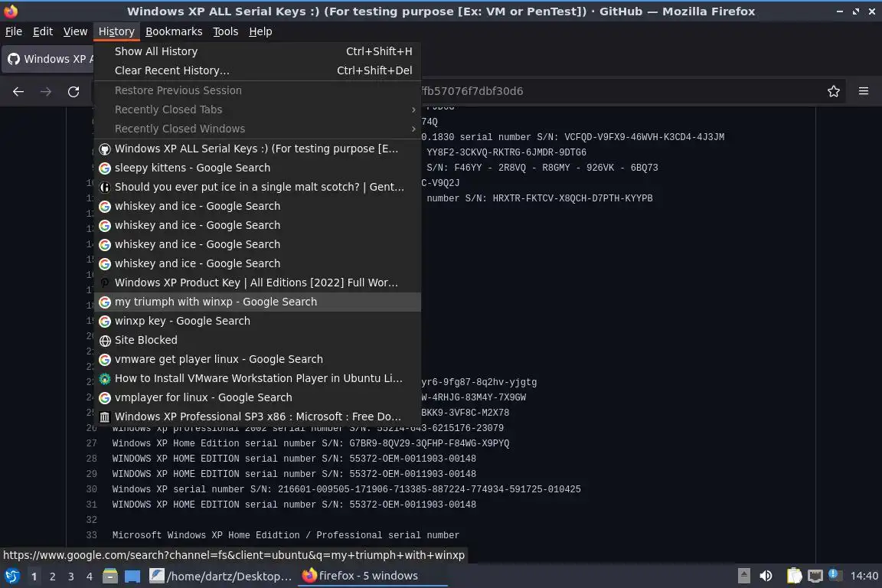Click VCFQD-V9FX9-46WVH serial key text
Screen dimensions: 882x588
645,137
